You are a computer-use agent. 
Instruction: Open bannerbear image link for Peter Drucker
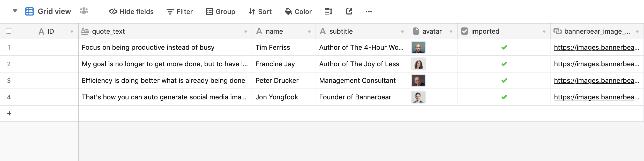[596, 80]
